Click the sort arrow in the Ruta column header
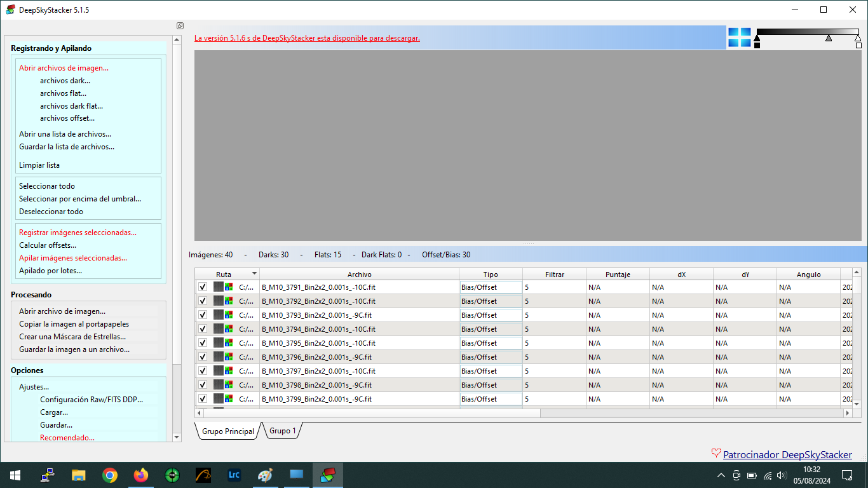The width and height of the screenshot is (868, 488). click(254, 274)
